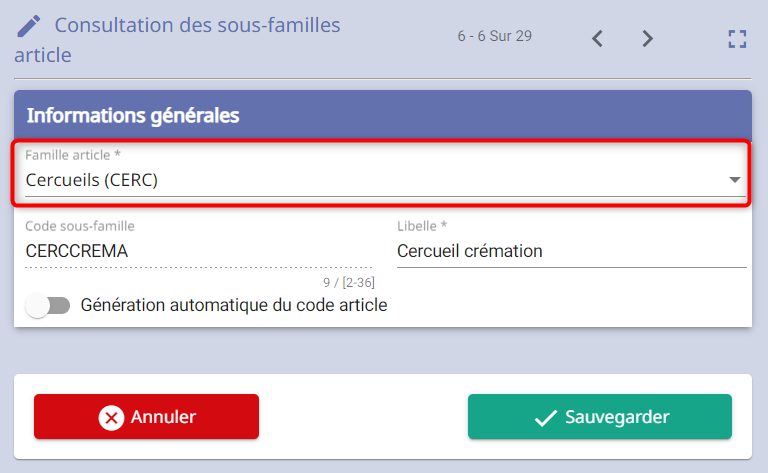This screenshot has width=768, height=473.
Task: Click the Libelle field containing Cercueil crémation
Action: (x=572, y=251)
